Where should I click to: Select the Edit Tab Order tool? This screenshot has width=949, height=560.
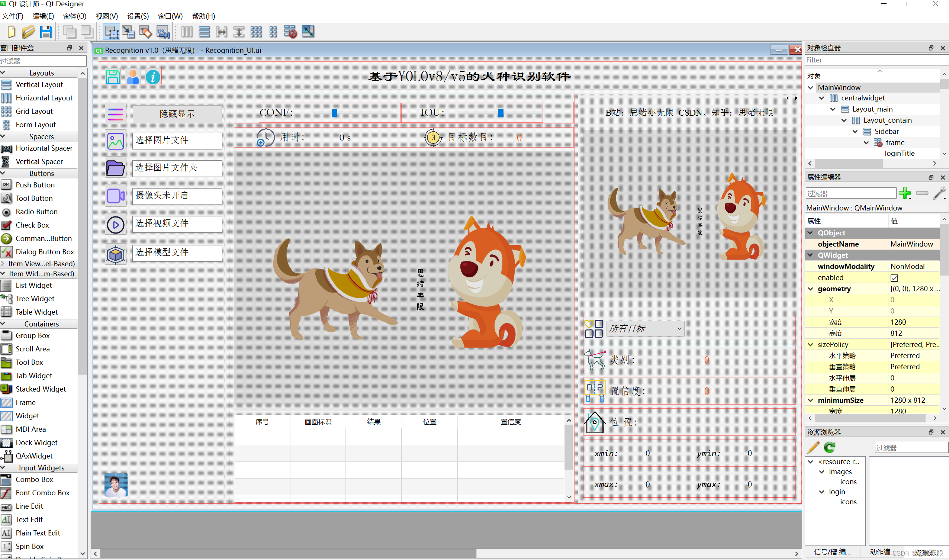tap(163, 32)
